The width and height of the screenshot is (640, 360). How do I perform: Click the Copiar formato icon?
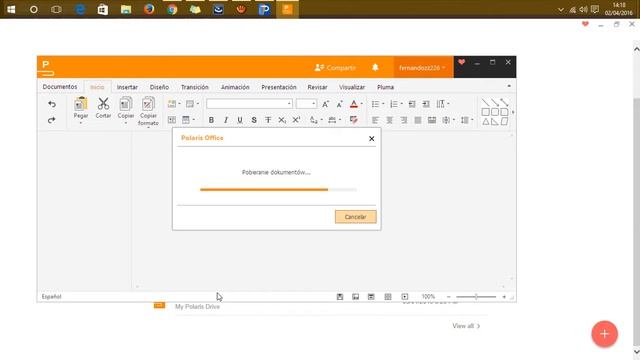(x=148, y=104)
